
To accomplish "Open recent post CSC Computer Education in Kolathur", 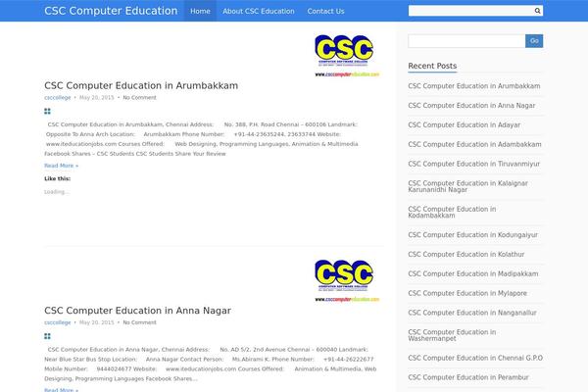I will pyautogui.click(x=466, y=255).
